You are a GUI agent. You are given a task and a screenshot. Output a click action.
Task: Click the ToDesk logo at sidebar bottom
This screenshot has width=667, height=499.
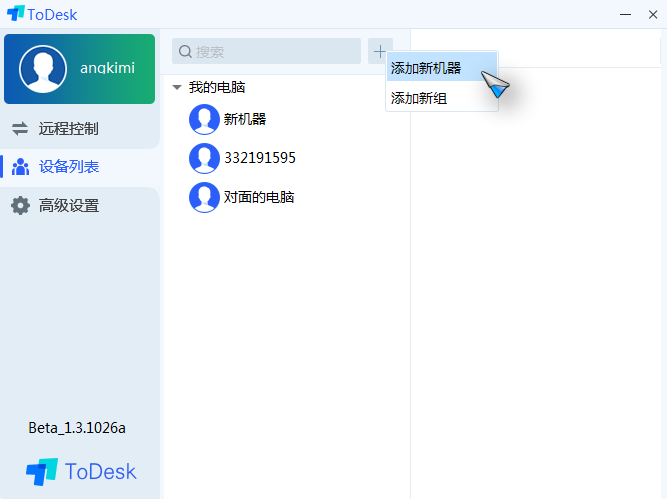click(81, 471)
